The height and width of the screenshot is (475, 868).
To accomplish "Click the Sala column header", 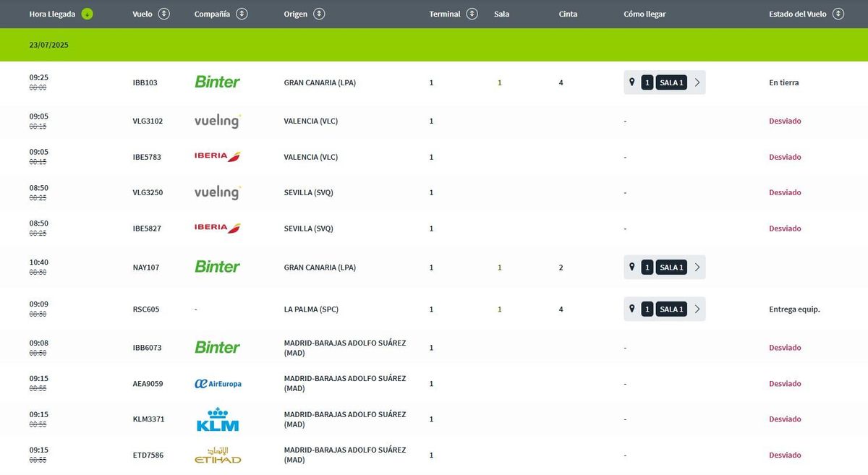I will pos(501,14).
